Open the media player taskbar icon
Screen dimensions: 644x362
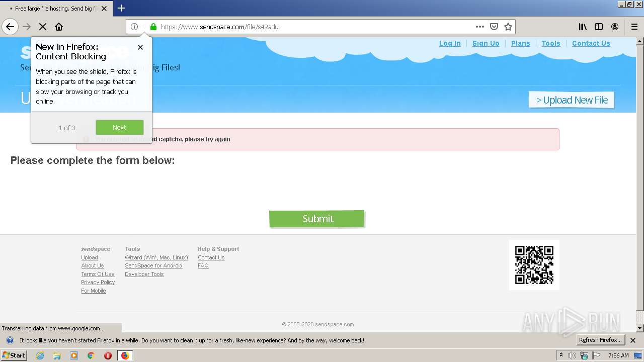tap(74, 355)
